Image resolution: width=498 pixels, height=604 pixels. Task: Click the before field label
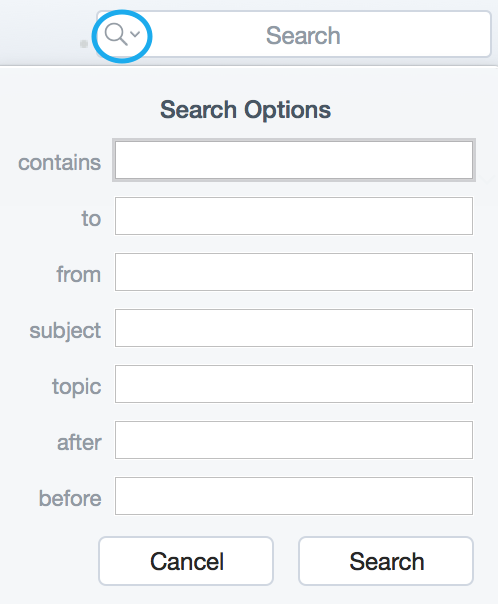[x=70, y=498]
